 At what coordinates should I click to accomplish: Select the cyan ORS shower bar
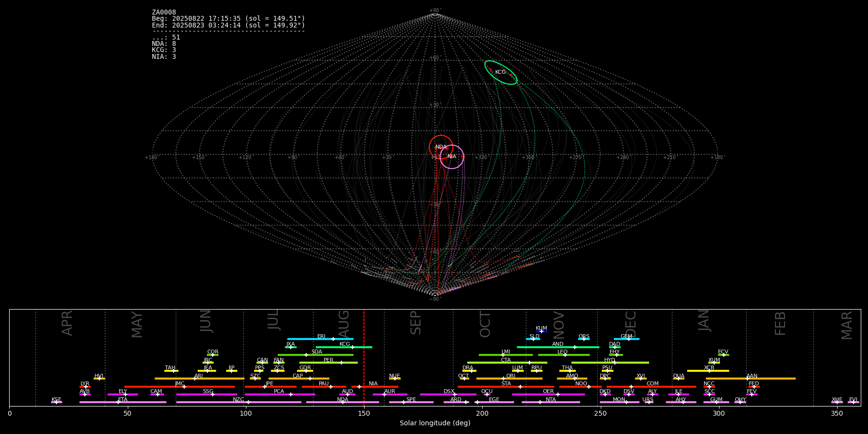point(584,339)
